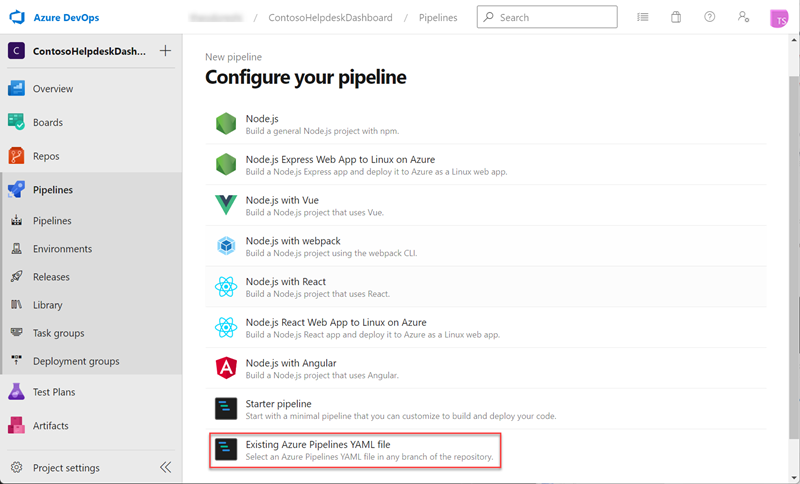This screenshot has width=800, height=484.
Task: Click the Starter pipeline icon
Action: (226, 409)
